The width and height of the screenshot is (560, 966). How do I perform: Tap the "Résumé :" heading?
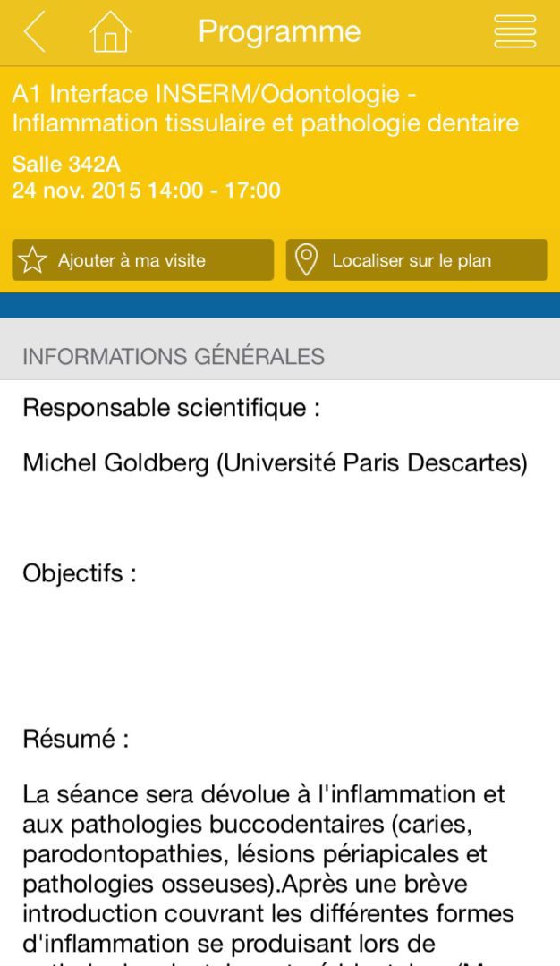click(x=76, y=740)
